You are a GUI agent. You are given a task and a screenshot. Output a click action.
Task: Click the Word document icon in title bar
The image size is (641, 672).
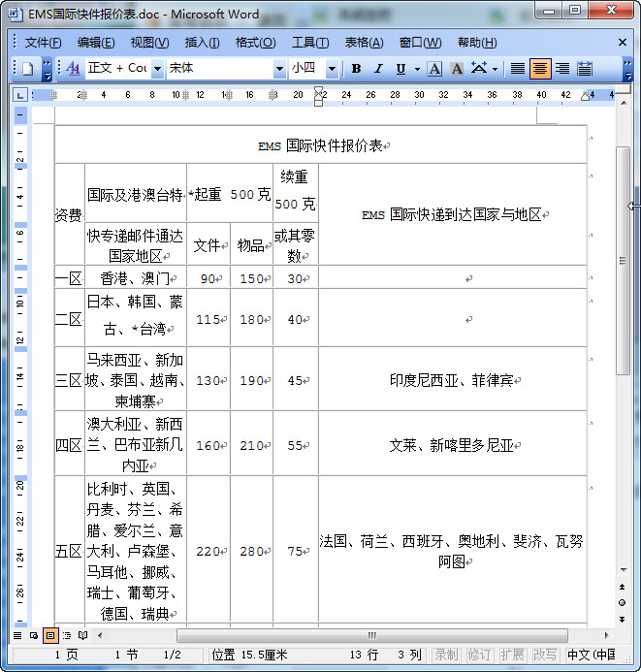tap(16, 14)
